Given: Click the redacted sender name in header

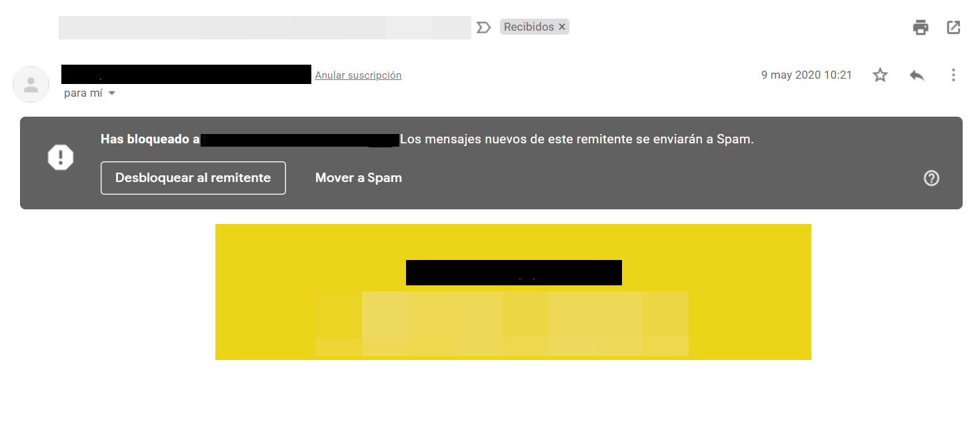Looking at the screenshot, I should 186,74.
